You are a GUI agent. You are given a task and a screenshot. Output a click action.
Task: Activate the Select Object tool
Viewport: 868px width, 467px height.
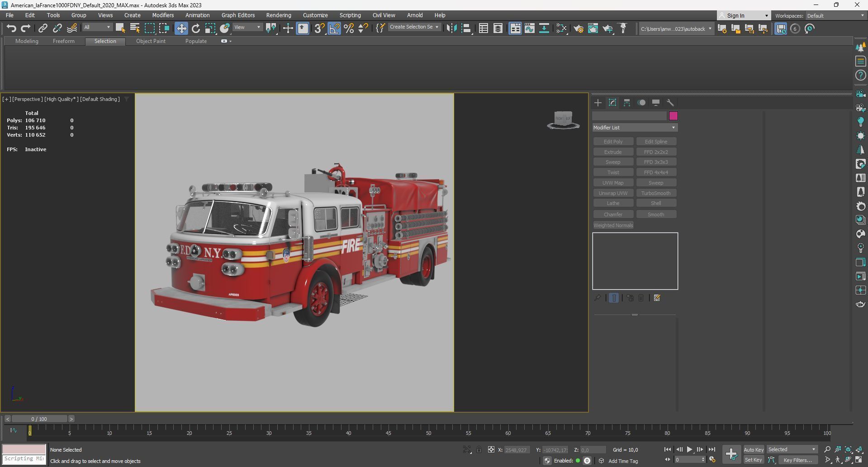(x=120, y=29)
